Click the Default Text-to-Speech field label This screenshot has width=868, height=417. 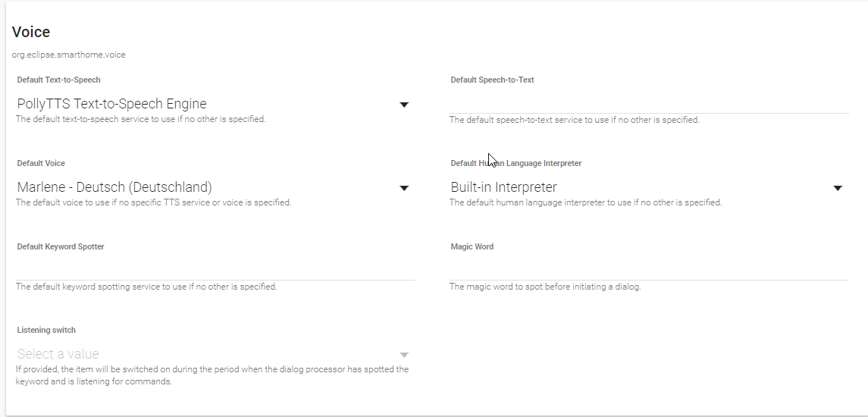click(58, 80)
